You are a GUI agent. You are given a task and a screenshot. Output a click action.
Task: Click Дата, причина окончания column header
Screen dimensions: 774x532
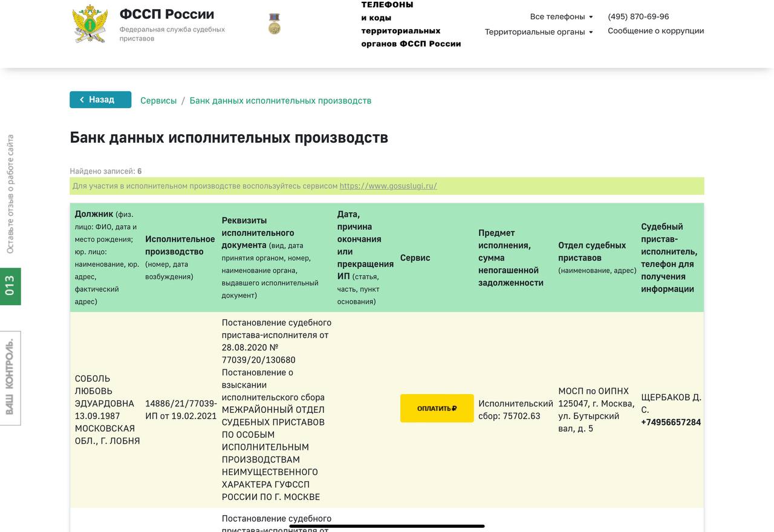point(366,258)
